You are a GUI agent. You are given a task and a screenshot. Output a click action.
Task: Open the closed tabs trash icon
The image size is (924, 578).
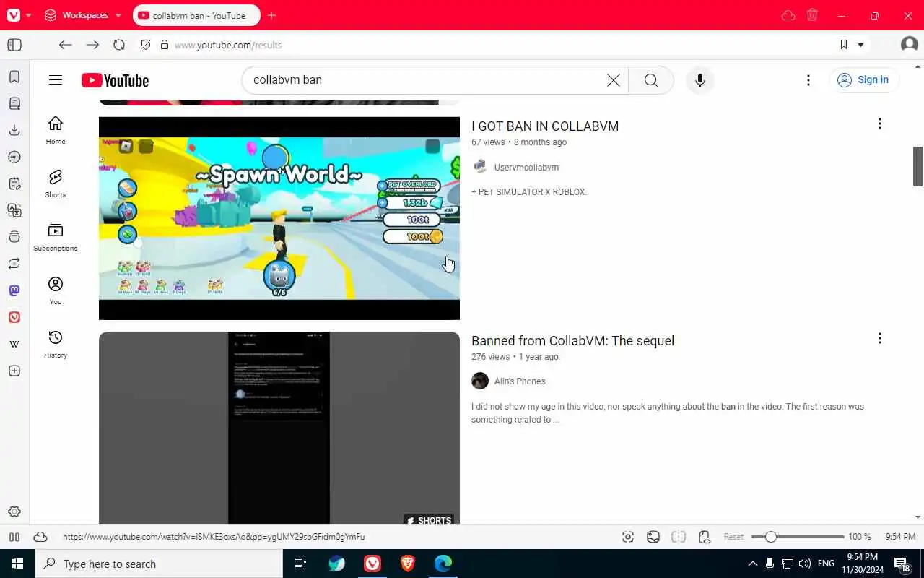[x=812, y=15]
